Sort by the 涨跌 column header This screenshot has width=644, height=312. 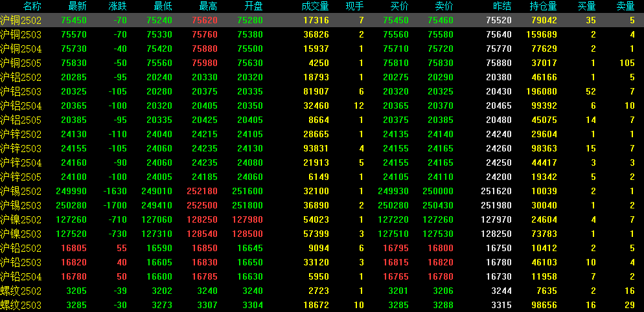(118, 6)
